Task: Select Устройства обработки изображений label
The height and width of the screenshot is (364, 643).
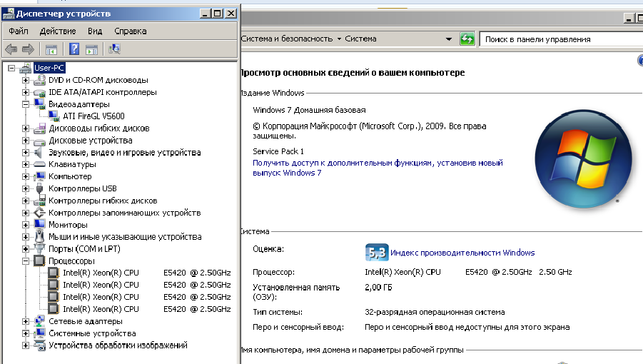Action: pyautogui.click(x=118, y=345)
